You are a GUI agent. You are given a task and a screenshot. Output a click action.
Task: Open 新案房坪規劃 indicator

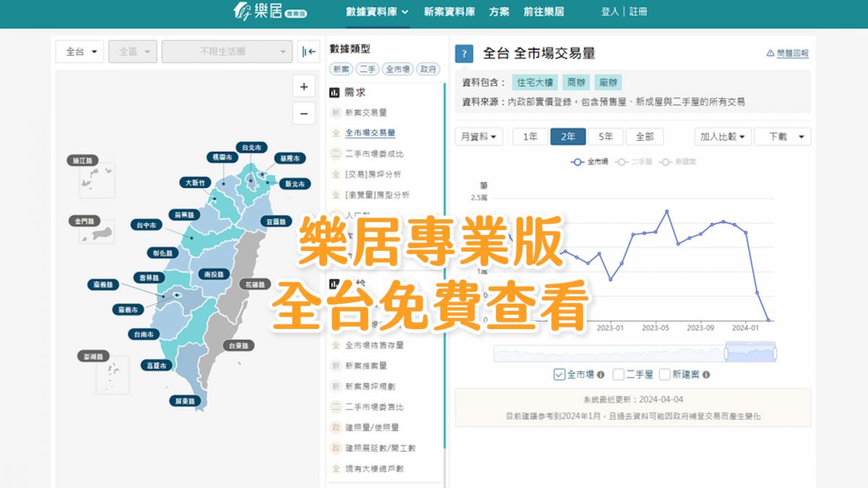[x=370, y=387]
